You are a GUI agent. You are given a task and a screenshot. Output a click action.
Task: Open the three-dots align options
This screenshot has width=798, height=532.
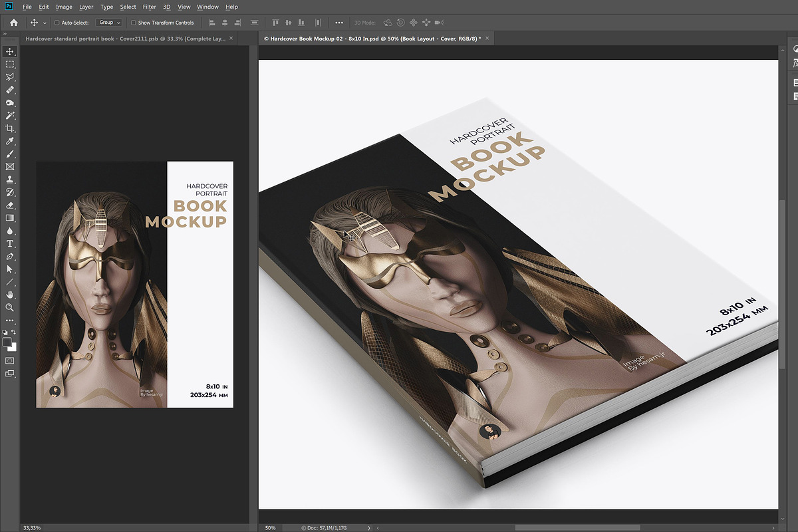(x=339, y=23)
